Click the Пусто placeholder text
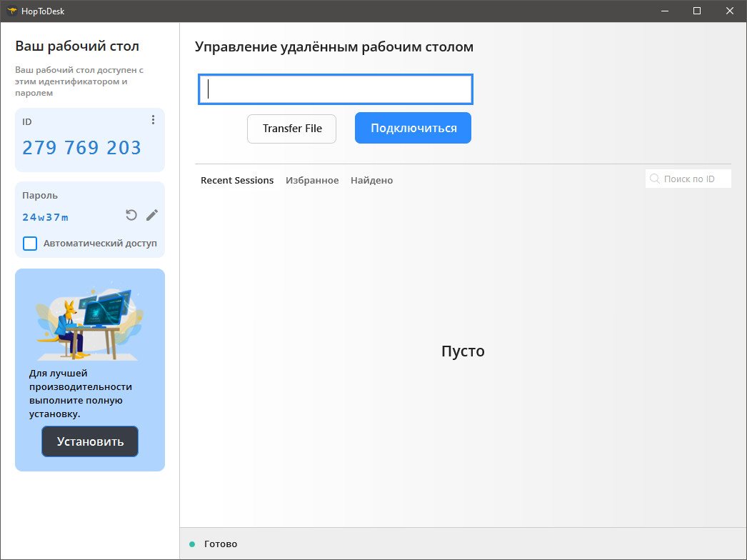The image size is (747, 560). 463,351
